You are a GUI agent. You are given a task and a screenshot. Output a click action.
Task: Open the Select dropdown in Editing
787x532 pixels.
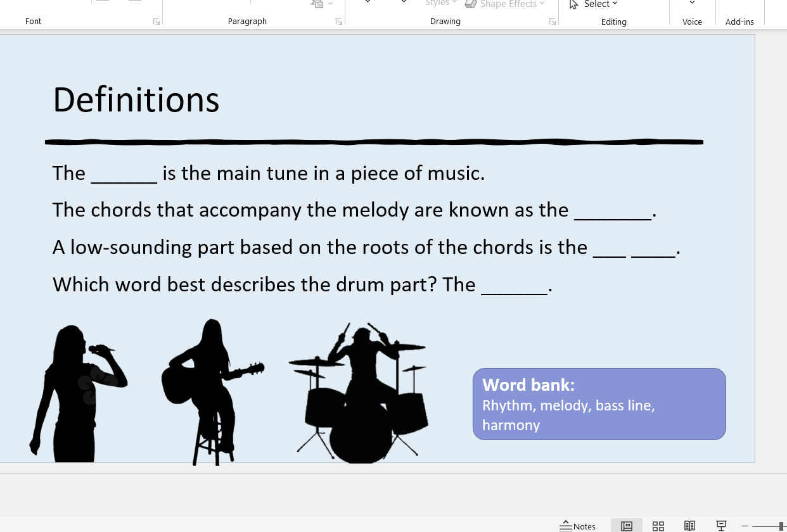594,4
